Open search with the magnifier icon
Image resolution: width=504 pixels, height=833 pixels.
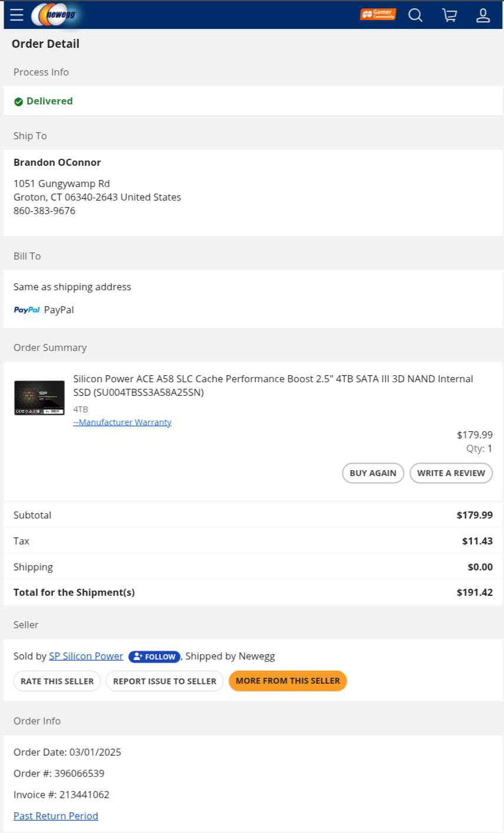pos(416,15)
